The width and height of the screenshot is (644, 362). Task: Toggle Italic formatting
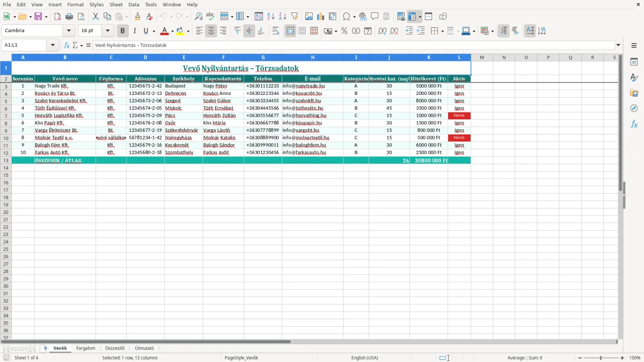point(134,31)
